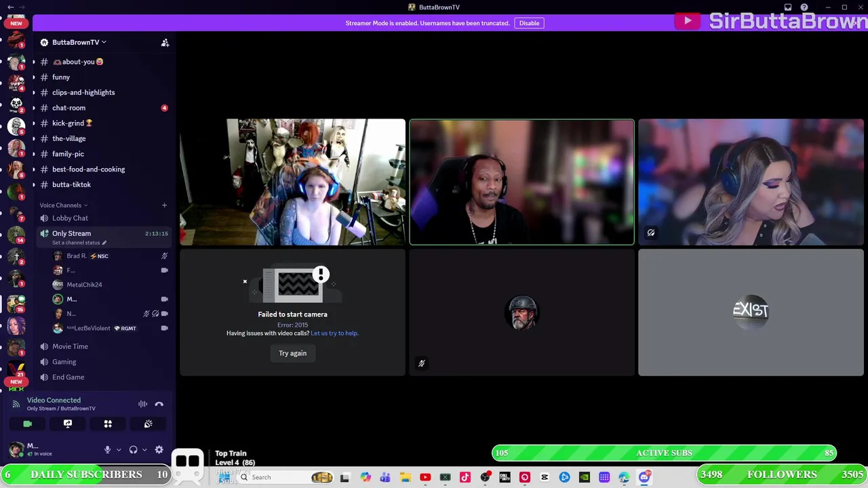868x488 pixels.
Task: Invite people using header icon
Action: pyautogui.click(x=165, y=42)
